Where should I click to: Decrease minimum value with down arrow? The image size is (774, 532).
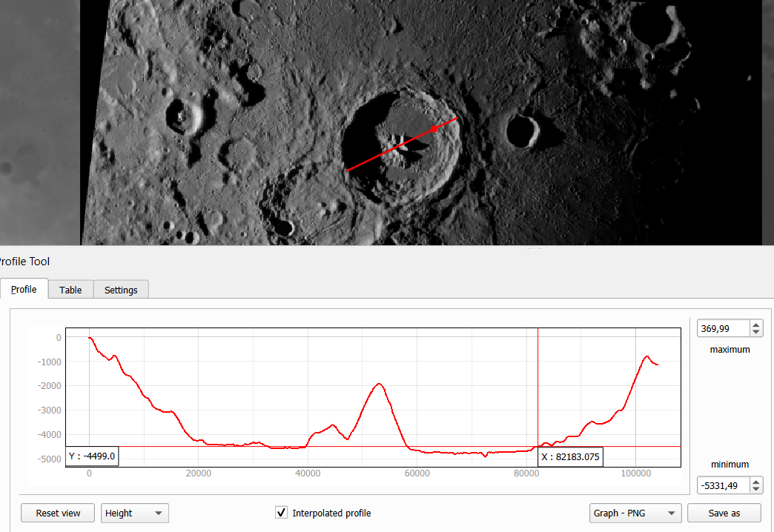click(x=755, y=489)
